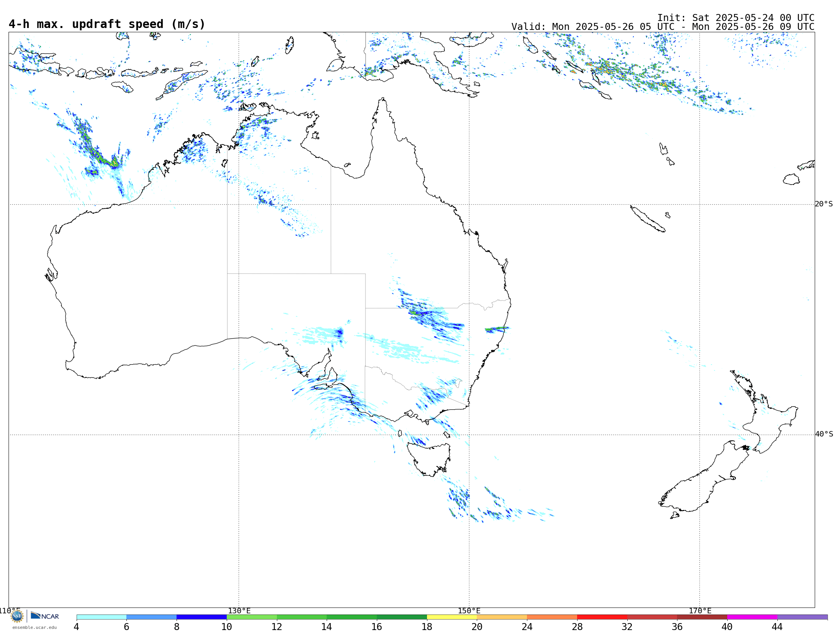This screenshot has width=840, height=632.
Task: Select the purple swatch above 44 m/s
Action: tap(803, 617)
